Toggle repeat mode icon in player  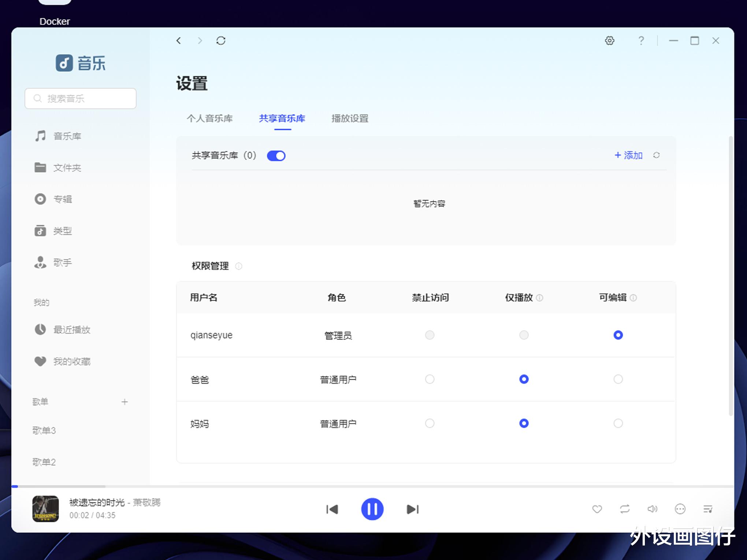click(625, 509)
